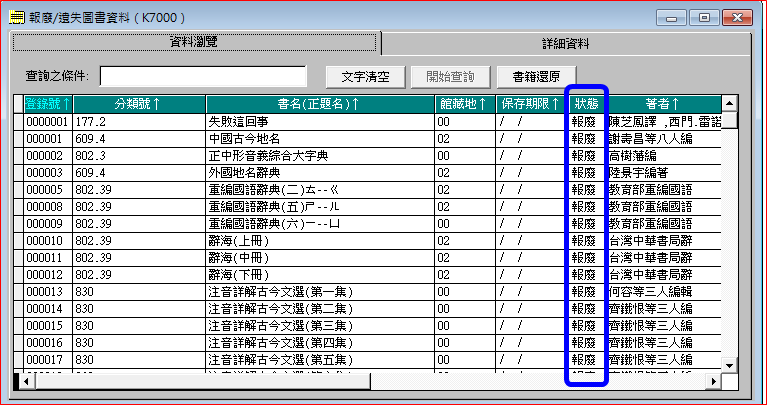This screenshot has width=767, height=405.
Task: Click the 開始查詢 button
Action: [x=451, y=77]
